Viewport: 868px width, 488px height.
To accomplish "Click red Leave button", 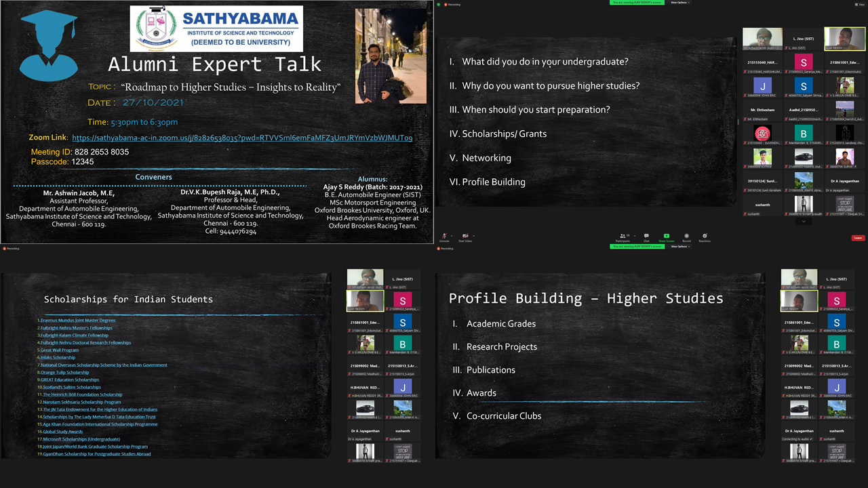I will click(x=858, y=238).
